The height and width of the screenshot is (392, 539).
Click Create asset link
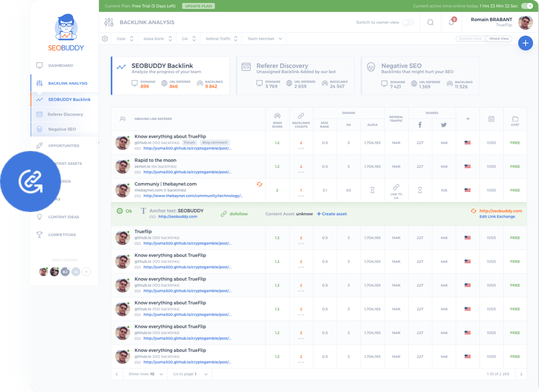[x=332, y=214]
